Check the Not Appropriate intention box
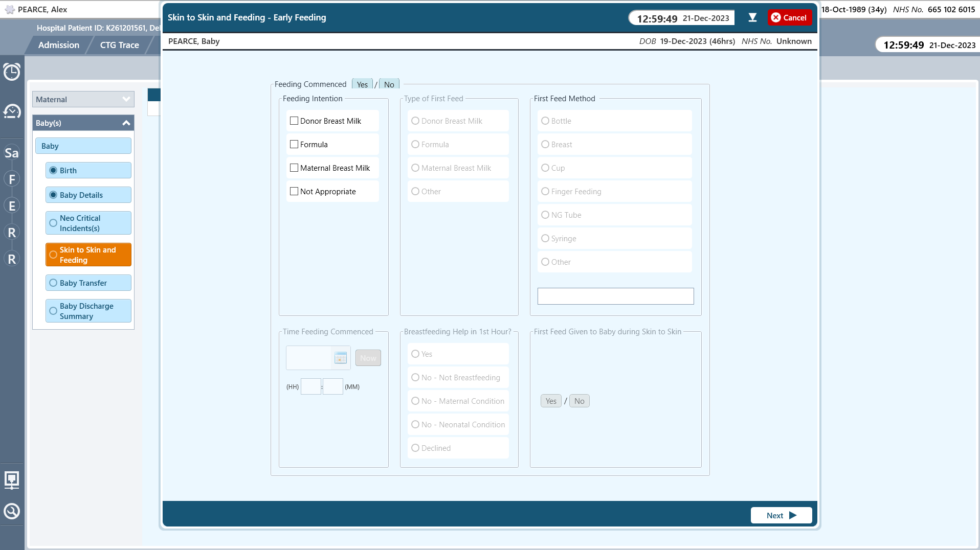 (x=294, y=191)
